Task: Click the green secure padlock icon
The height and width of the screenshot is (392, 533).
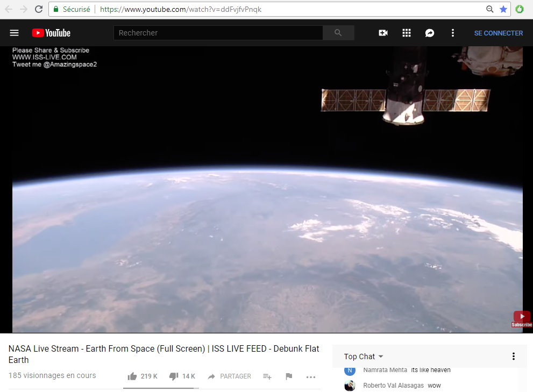Action: click(x=56, y=9)
